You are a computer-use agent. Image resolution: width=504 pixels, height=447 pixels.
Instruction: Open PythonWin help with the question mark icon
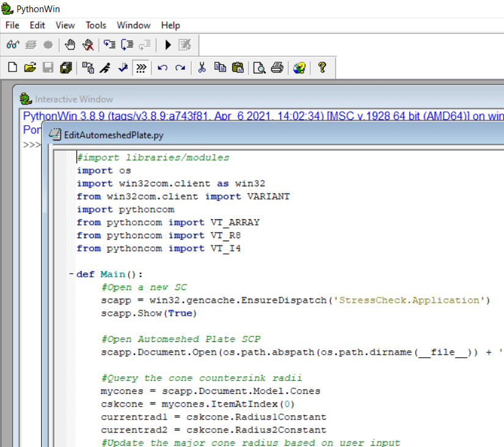pos(322,67)
